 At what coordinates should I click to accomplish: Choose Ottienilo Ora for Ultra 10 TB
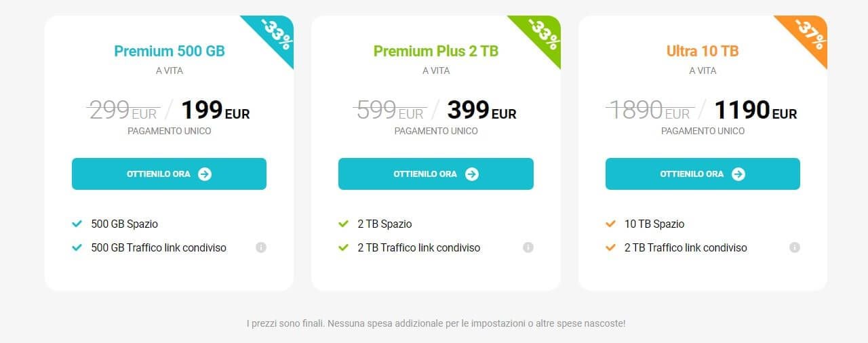pyautogui.click(x=703, y=174)
